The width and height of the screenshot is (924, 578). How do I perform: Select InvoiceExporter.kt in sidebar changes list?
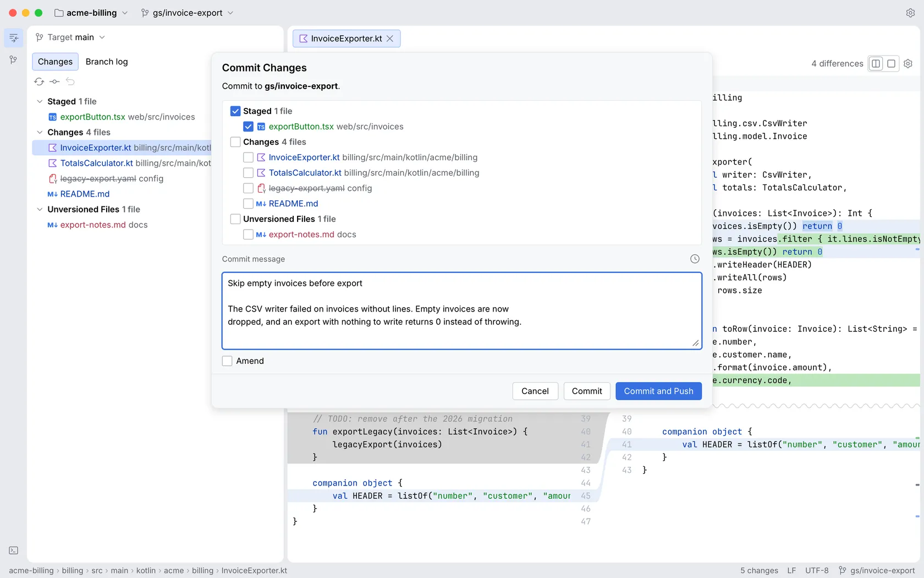tap(122, 148)
